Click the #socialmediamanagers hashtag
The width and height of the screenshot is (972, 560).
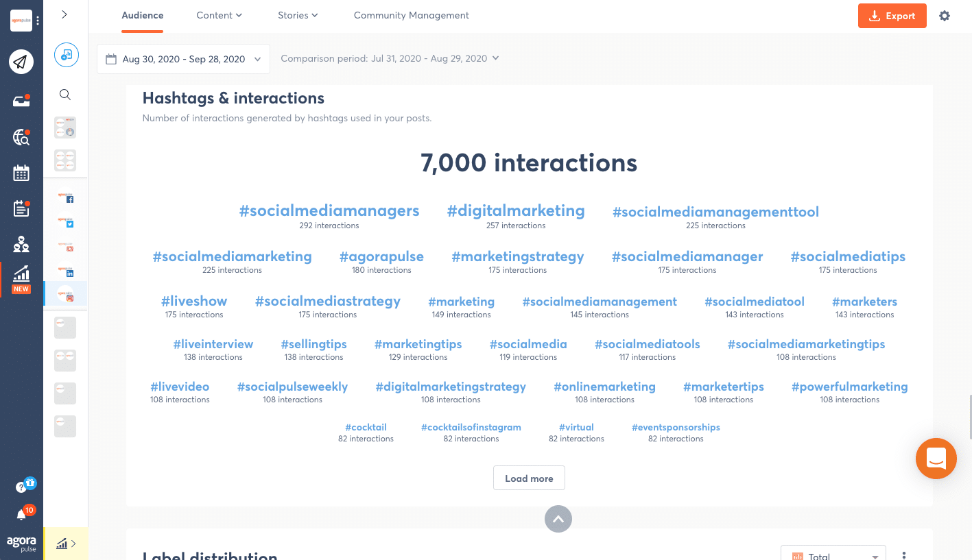click(x=329, y=211)
